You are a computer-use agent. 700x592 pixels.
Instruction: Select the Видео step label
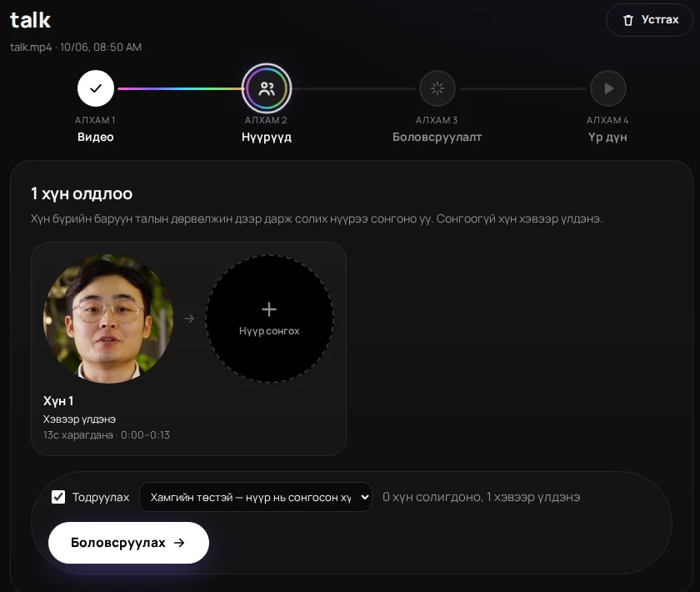96,137
